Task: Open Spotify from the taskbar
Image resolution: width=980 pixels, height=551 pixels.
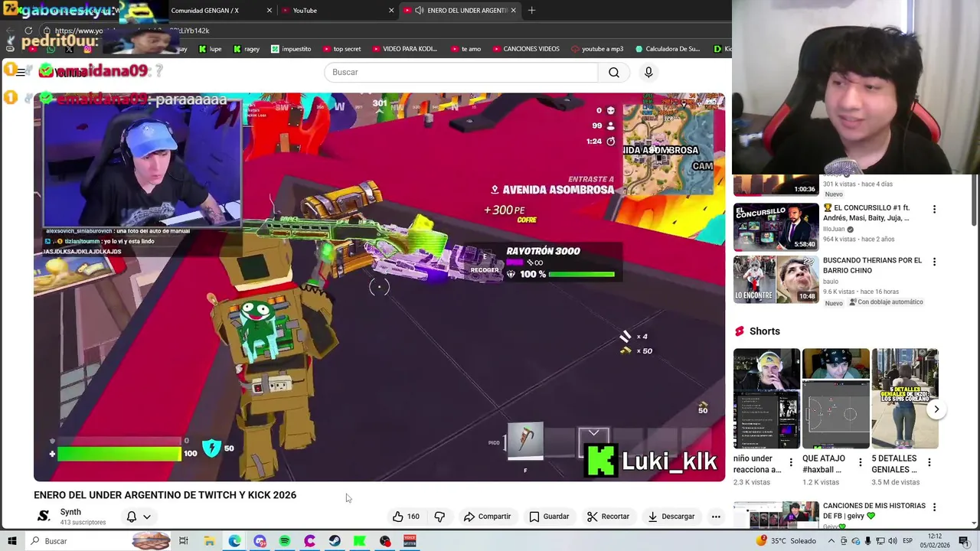Action: tap(285, 541)
